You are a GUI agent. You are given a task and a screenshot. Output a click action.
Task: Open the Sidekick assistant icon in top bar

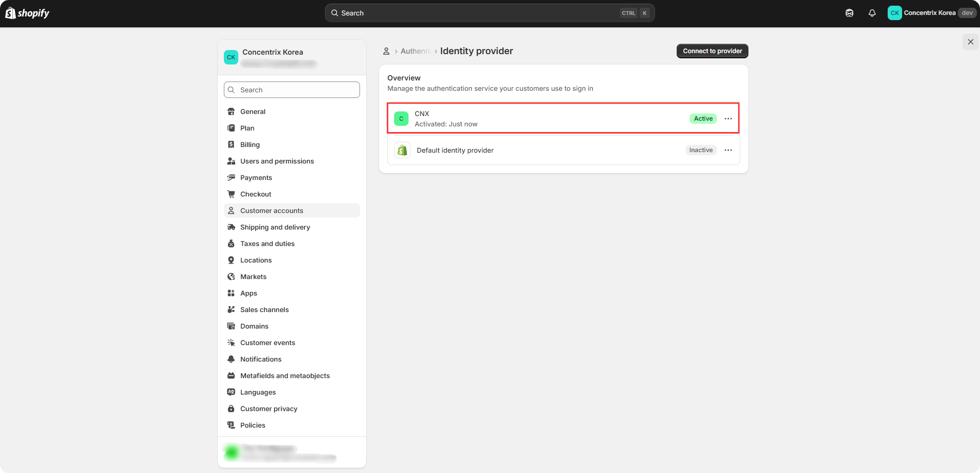(x=850, y=13)
